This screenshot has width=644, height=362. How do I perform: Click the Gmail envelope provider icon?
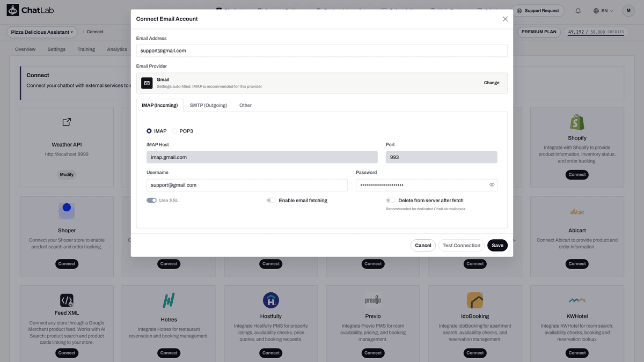(147, 83)
